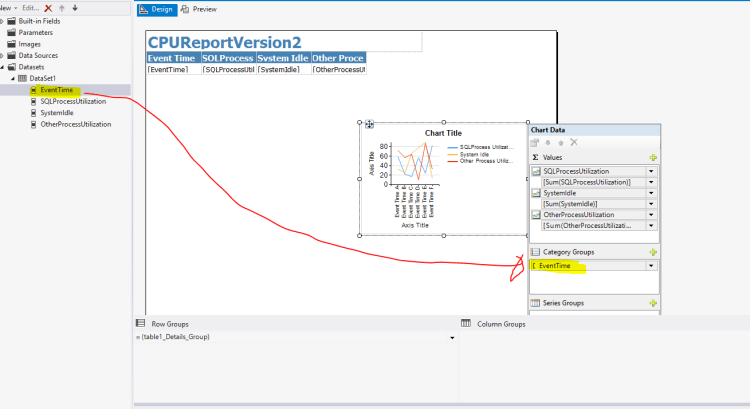The image size is (750, 409).
Task: Open the EventTime category group dropdown
Action: tap(652, 266)
